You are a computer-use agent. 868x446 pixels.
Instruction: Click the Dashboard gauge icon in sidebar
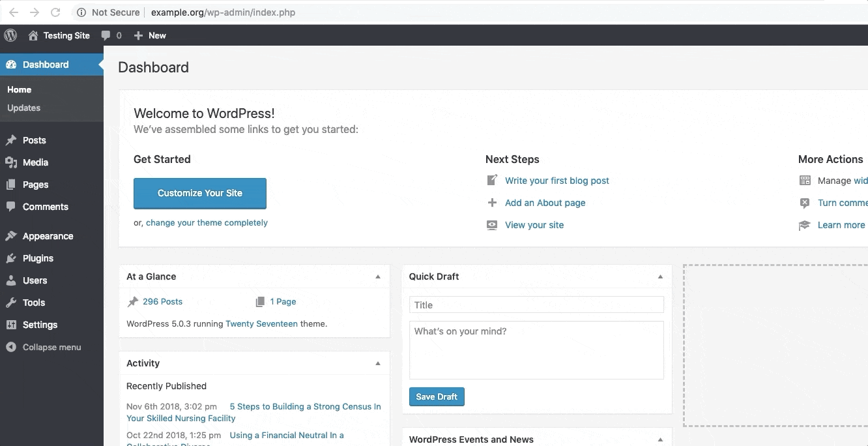pyautogui.click(x=11, y=65)
